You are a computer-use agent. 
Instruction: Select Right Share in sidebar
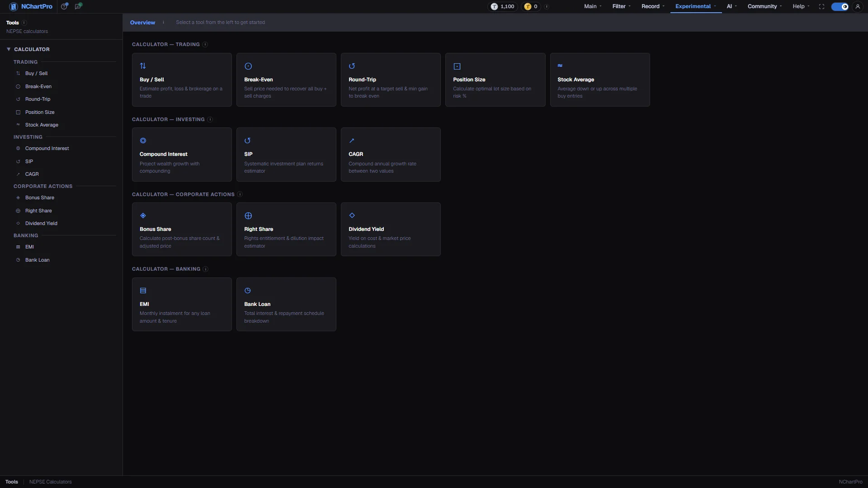click(61, 211)
